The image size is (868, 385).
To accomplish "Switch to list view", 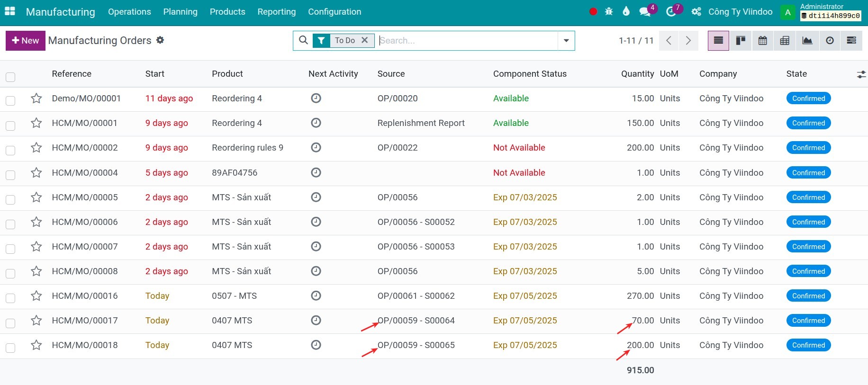I will (x=718, y=41).
